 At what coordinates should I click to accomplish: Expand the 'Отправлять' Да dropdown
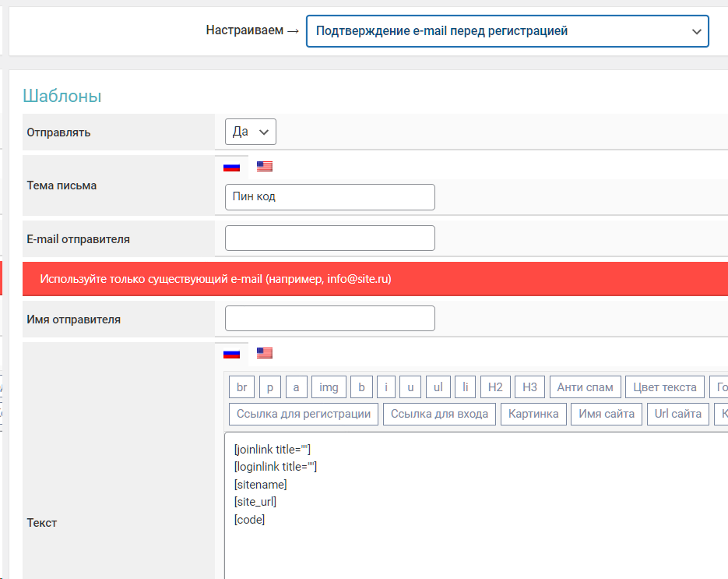pyautogui.click(x=250, y=132)
